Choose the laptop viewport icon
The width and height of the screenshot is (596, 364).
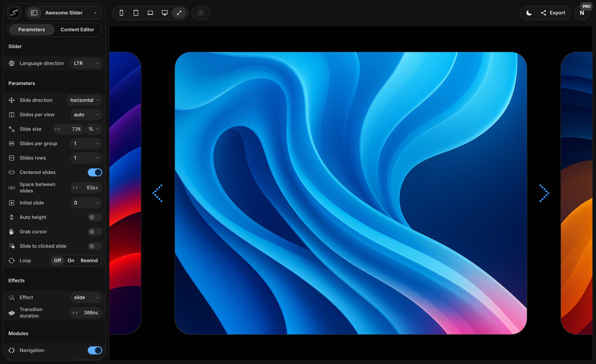tap(150, 13)
